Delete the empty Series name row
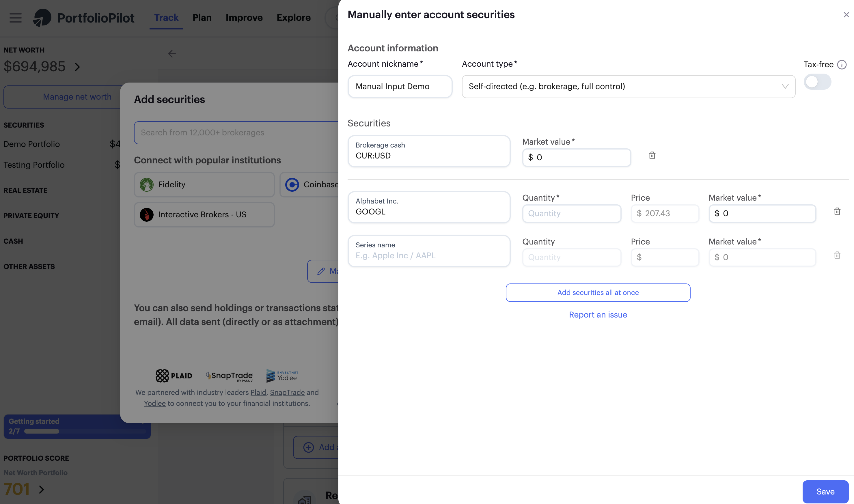Image resolution: width=854 pixels, height=504 pixels. pos(837,255)
